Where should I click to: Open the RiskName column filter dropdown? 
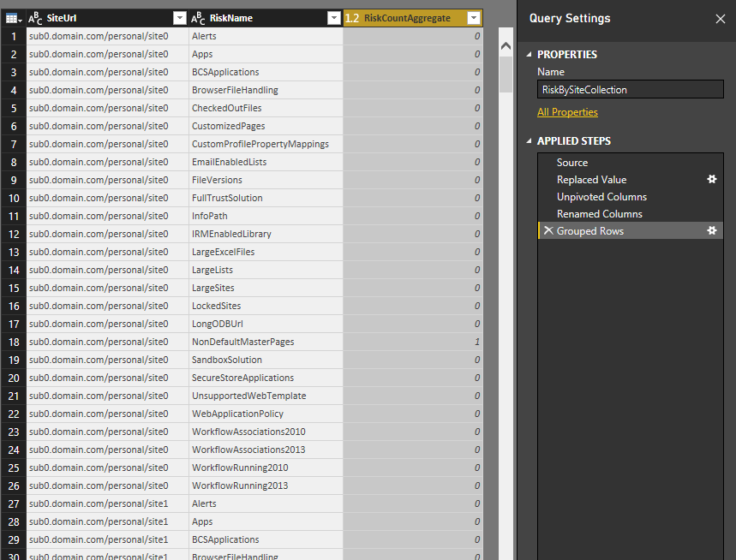point(333,18)
